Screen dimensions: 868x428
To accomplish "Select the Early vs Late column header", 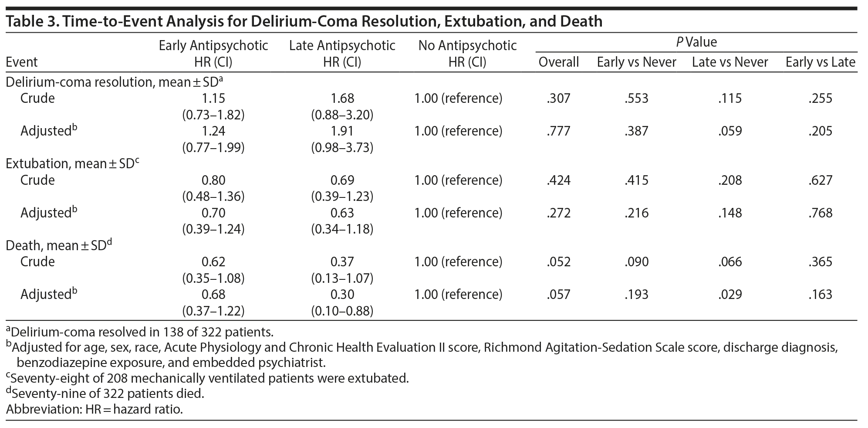I will (x=820, y=62).
